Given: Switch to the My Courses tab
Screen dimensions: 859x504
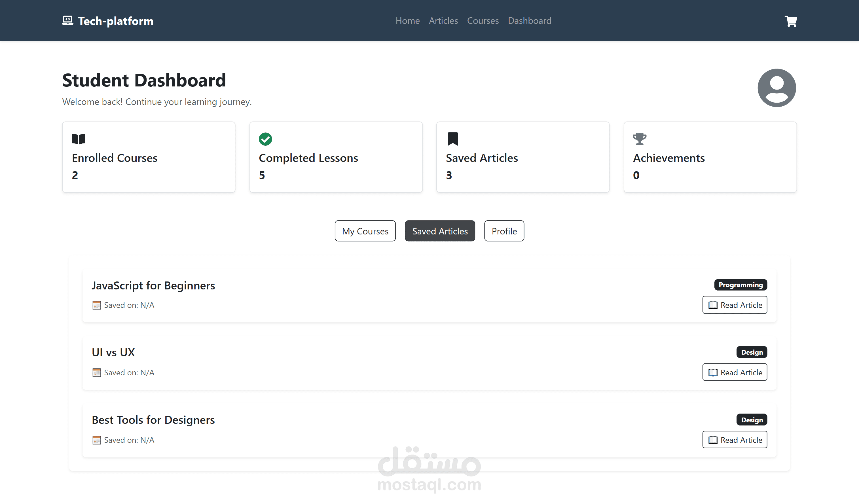Looking at the screenshot, I should pyautogui.click(x=365, y=231).
